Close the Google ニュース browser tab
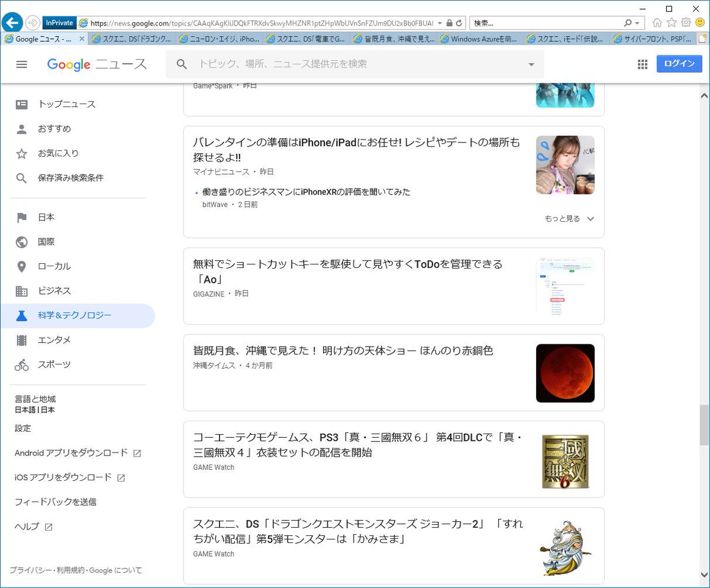The width and height of the screenshot is (710, 588). (82, 39)
